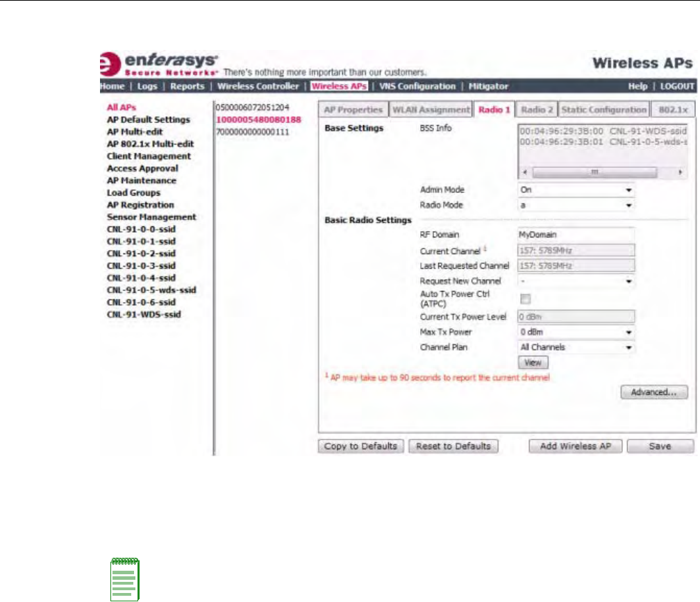The height and width of the screenshot is (602, 700).
Task: Click BSS Info scrollbar left arrow
Action: click(525, 172)
